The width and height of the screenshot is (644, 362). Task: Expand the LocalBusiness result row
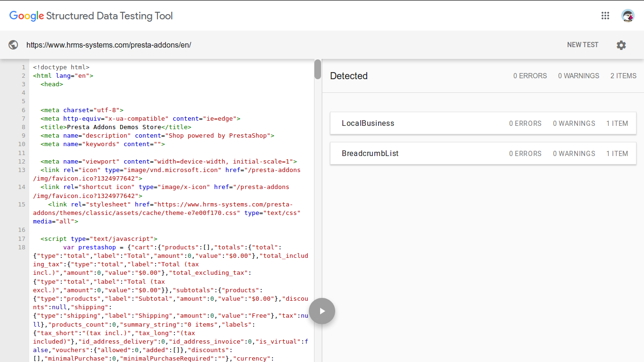pos(483,123)
